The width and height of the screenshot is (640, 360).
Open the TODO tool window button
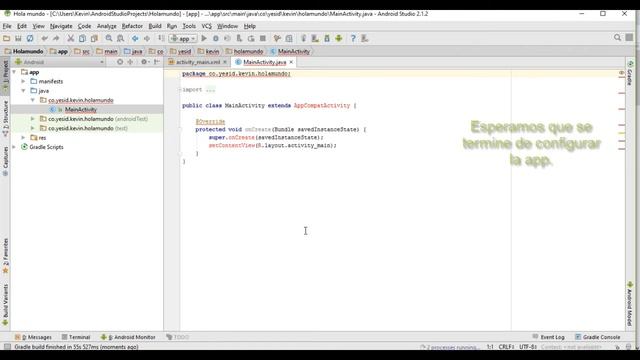tap(178, 337)
